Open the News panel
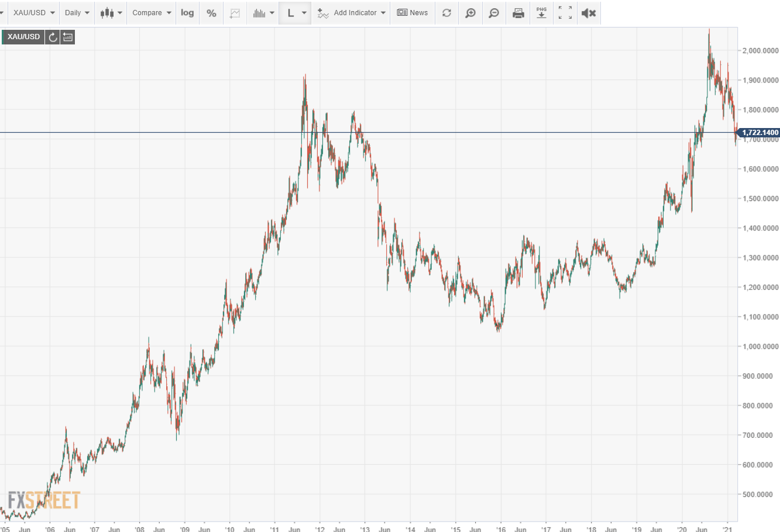 (x=413, y=13)
